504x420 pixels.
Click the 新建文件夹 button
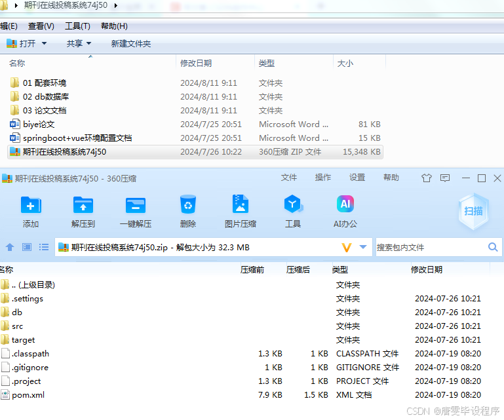coord(131,44)
